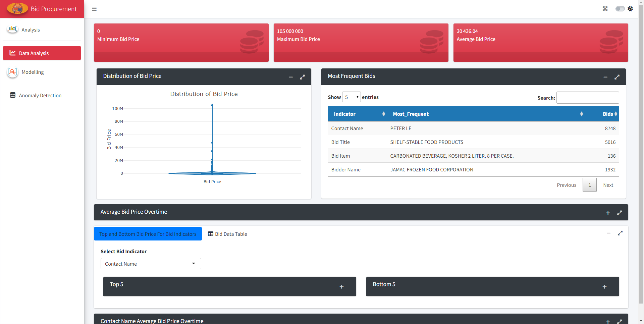Expand the Average Bid Price Overtime panel
The height and width of the screenshot is (324, 644).
(x=608, y=213)
